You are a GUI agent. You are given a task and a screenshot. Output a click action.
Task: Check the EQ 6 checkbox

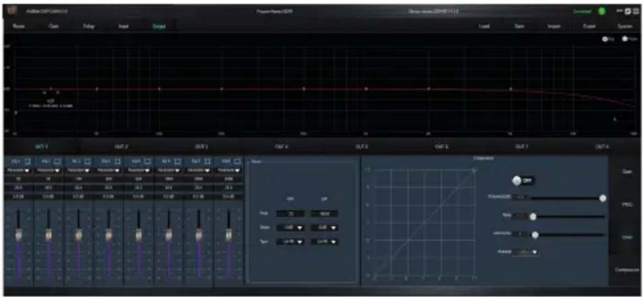tap(178, 161)
